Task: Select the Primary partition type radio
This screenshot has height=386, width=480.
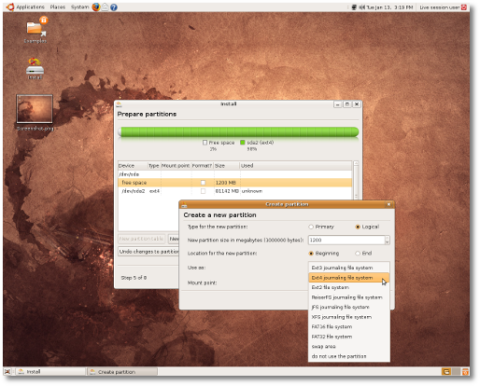Action: coord(311,227)
